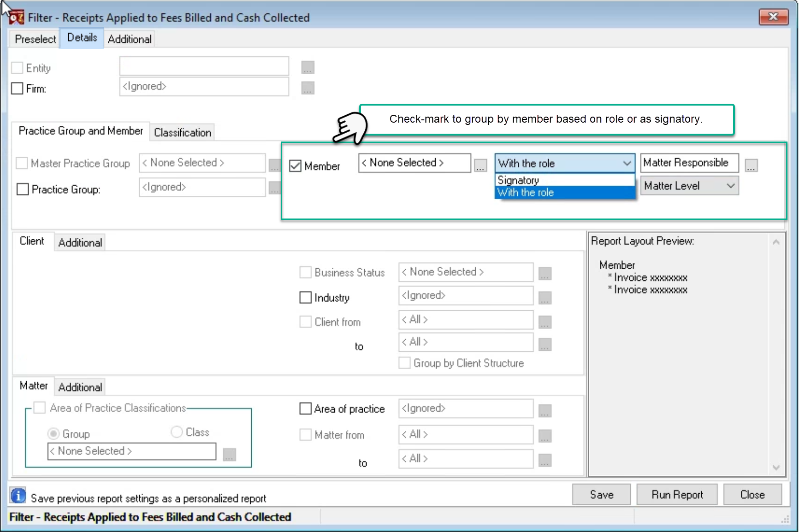Screen dimensions: 799x532
Task: Open the With the role dropdown
Action: (565, 163)
